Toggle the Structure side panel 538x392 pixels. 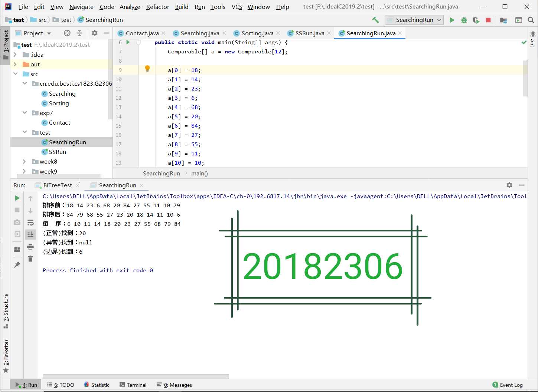pos(6,312)
